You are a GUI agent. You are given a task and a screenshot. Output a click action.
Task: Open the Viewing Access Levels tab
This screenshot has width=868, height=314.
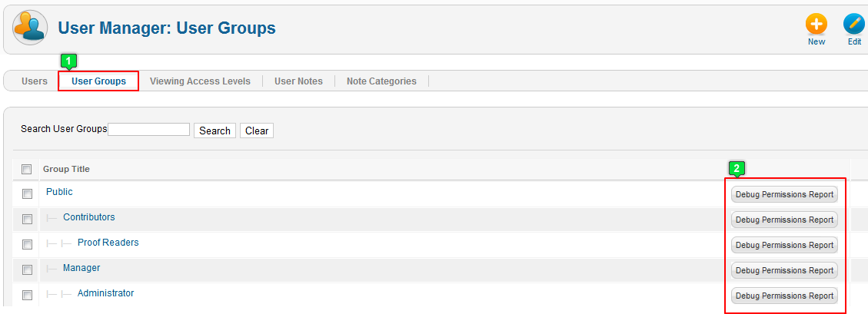click(x=200, y=81)
